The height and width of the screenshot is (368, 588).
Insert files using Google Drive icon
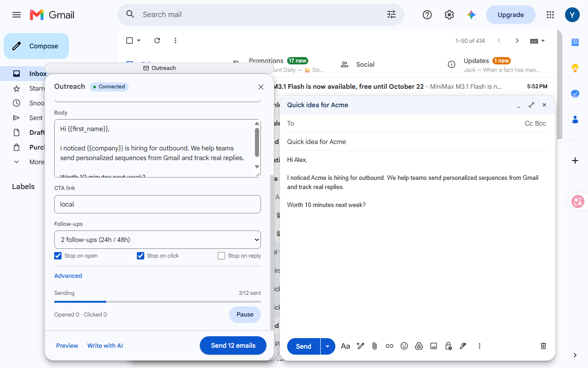point(419,346)
